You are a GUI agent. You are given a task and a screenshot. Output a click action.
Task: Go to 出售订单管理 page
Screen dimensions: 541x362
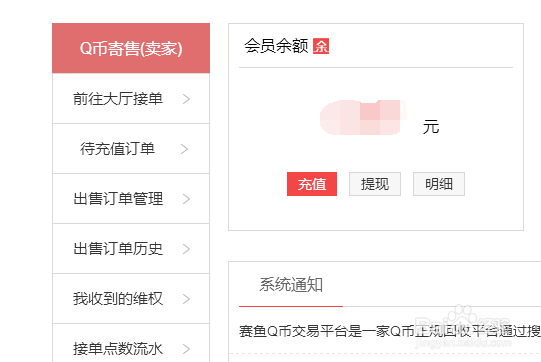click(x=131, y=199)
